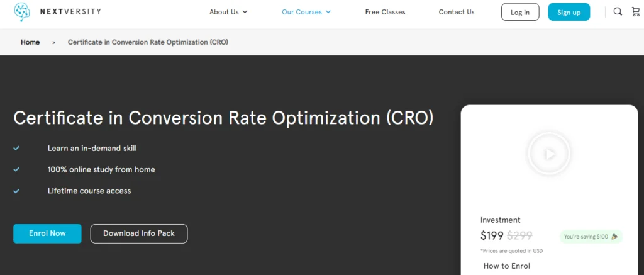This screenshot has height=275, width=644.
Task: Expand the Our Courses dropdown
Action: click(x=306, y=12)
